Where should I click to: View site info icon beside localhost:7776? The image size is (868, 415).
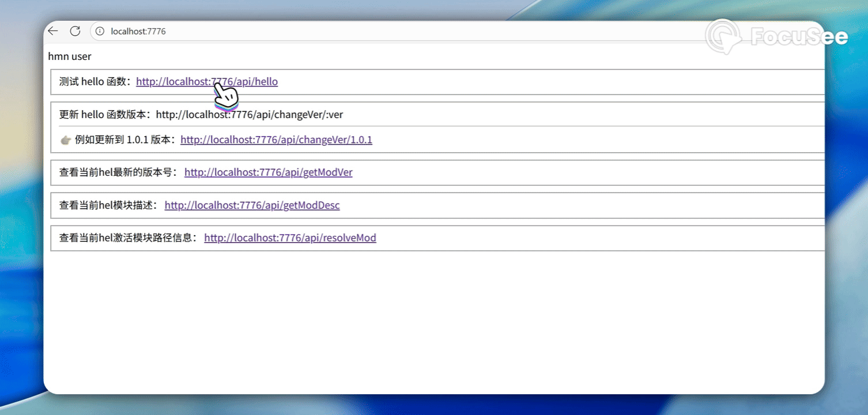[100, 31]
